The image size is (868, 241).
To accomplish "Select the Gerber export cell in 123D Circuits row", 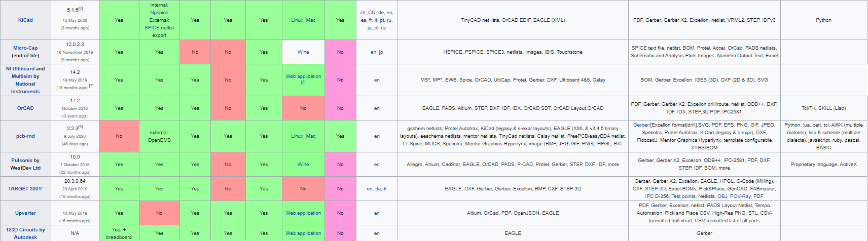I will 704,233.
